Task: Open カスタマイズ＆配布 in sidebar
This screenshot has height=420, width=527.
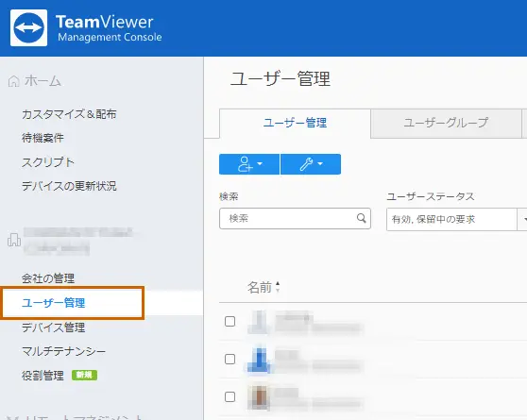Action: pyautogui.click(x=69, y=114)
